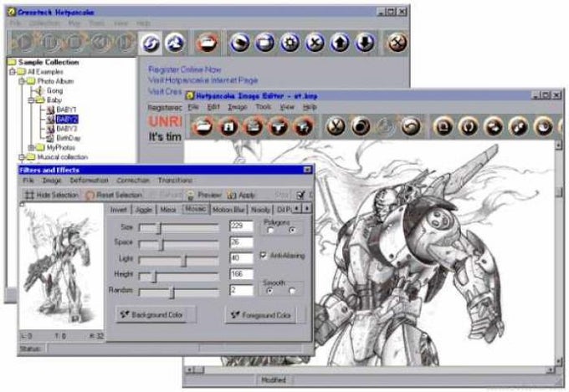The image size is (569, 392).
Task: Switch to the Jiggle filter tab
Action: (143, 210)
